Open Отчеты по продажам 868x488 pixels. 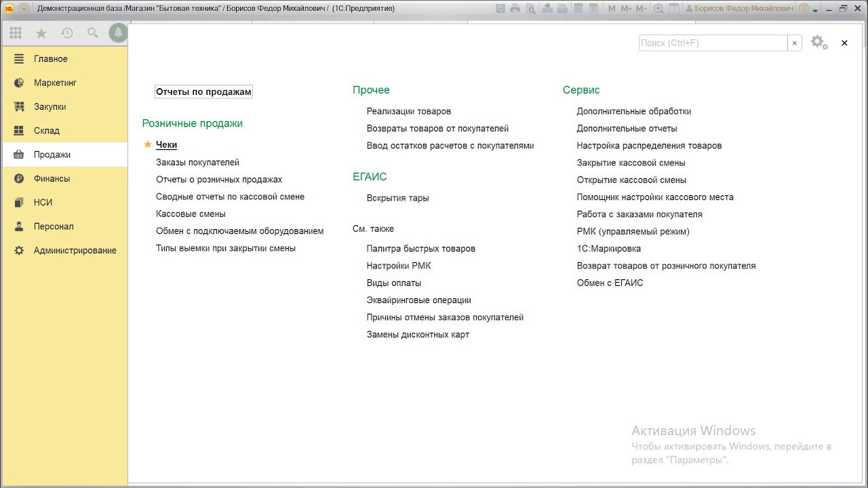click(x=203, y=91)
